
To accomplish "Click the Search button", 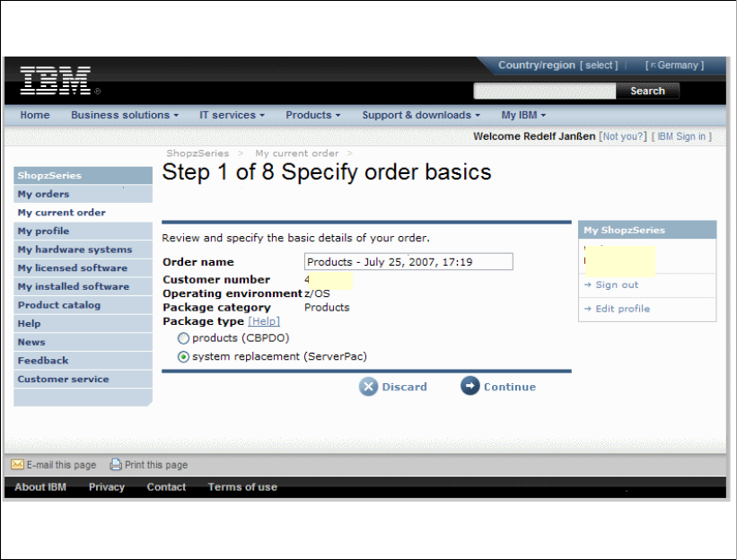I will click(x=647, y=92).
